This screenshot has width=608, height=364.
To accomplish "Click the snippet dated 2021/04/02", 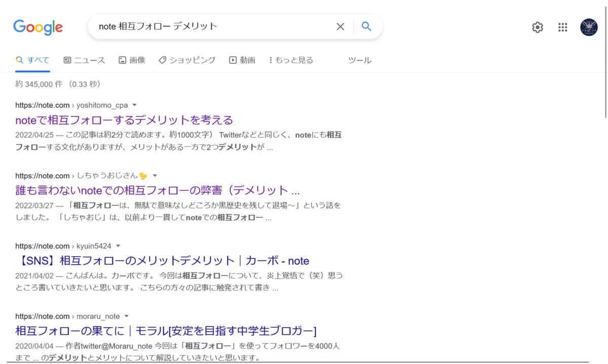I will click(179, 282).
